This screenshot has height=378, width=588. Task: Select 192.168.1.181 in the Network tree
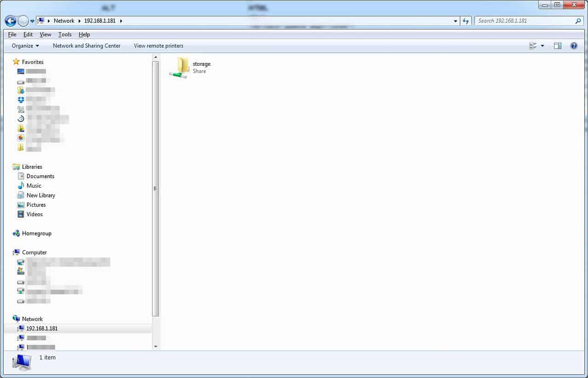42,329
